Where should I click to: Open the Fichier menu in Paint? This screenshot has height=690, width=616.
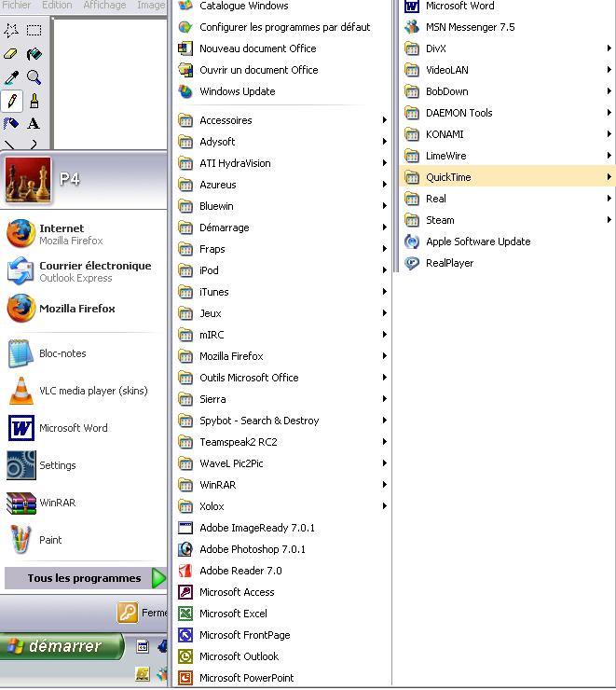click(17, 6)
